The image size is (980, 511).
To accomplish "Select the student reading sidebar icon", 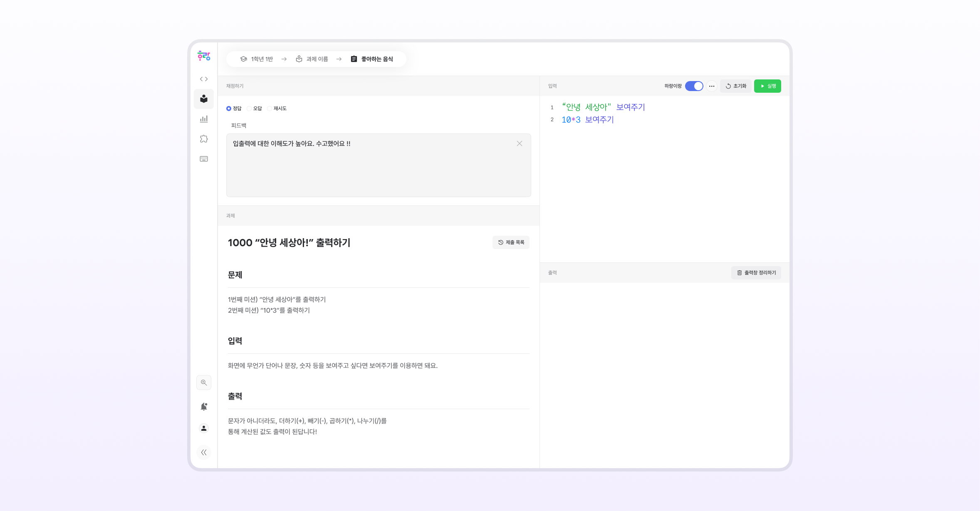I will click(203, 99).
